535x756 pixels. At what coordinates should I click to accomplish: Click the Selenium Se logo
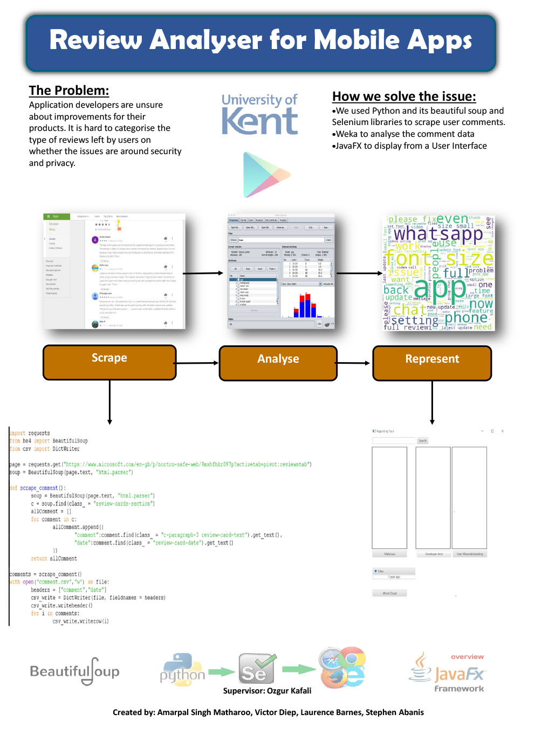[x=257, y=669]
